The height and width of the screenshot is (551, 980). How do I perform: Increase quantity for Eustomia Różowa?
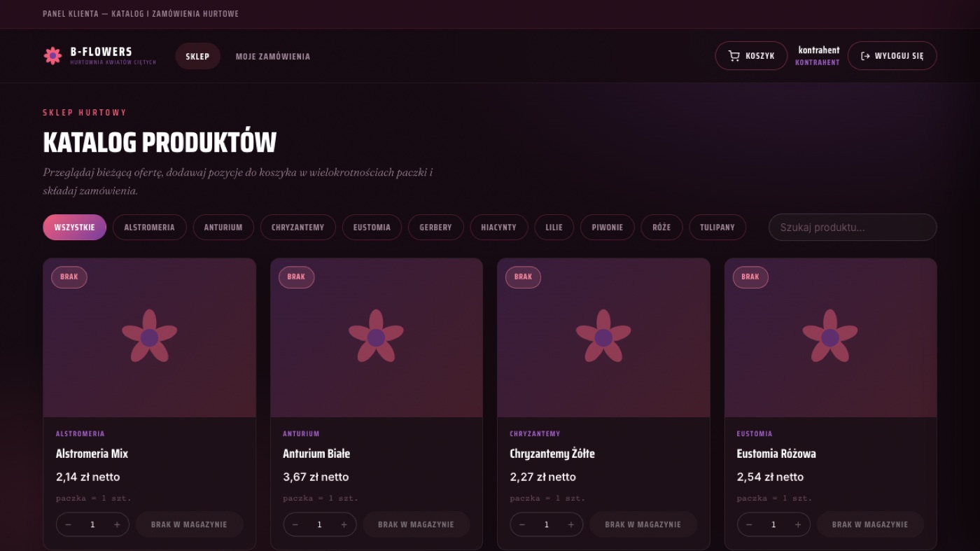798,524
